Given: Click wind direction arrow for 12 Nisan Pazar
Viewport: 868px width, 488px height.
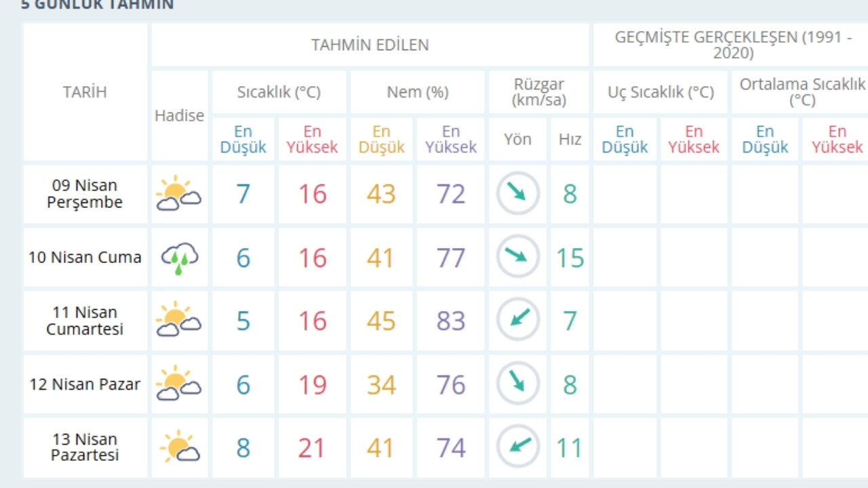Looking at the screenshot, I should [517, 384].
